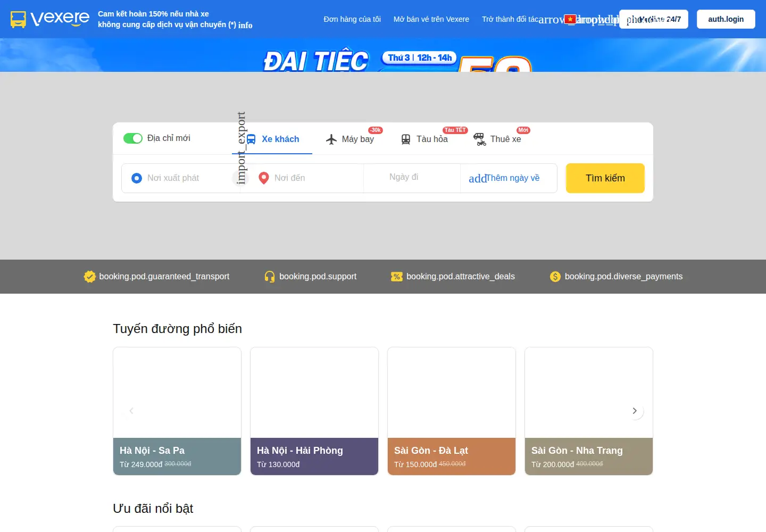The width and height of the screenshot is (766, 532).
Task: Click the booking.pod.support text
Action: pyautogui.click(x=318, y=277)
